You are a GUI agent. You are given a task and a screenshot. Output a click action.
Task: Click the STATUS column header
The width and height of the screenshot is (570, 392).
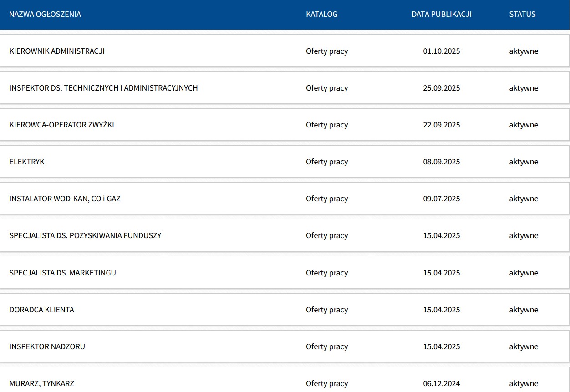tap(522, 14)
